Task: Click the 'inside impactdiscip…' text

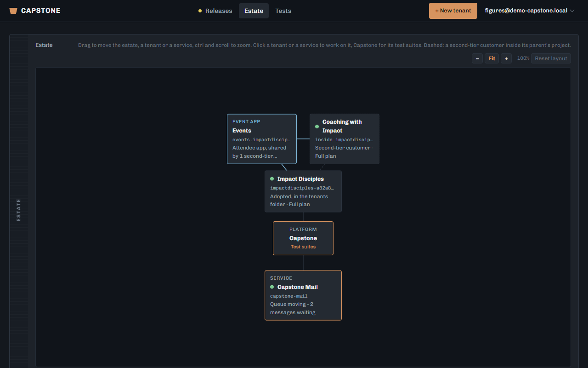Action: [x=345, y=139]
